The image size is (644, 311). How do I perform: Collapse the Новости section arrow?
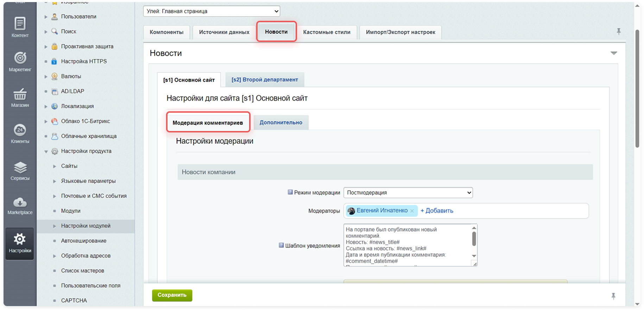point(614,53)
